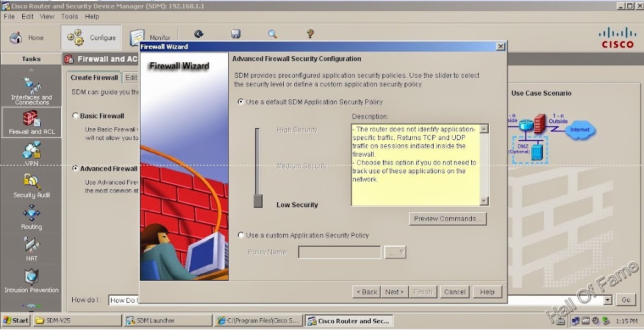
Task: Click the wizard Help button
Action: point(487,292)
